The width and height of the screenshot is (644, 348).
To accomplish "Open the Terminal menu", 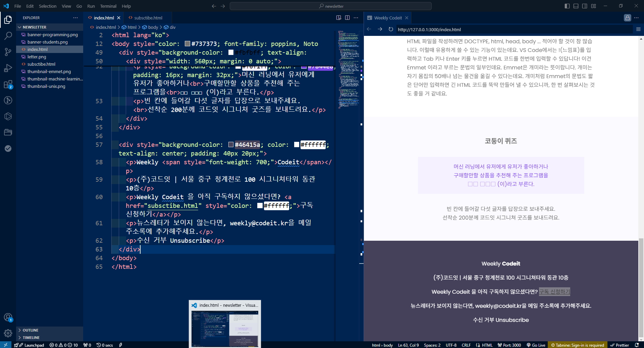I will click(x=108, y=6).
